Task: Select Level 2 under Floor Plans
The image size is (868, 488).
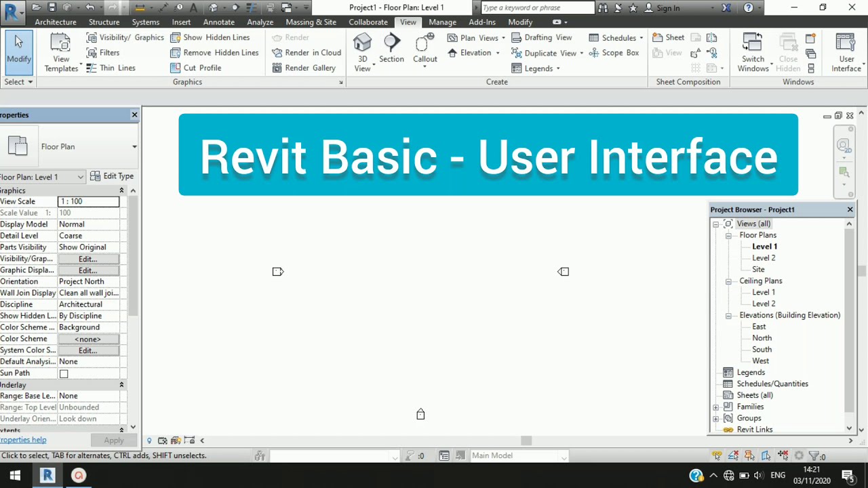Action: click(764, 258)
